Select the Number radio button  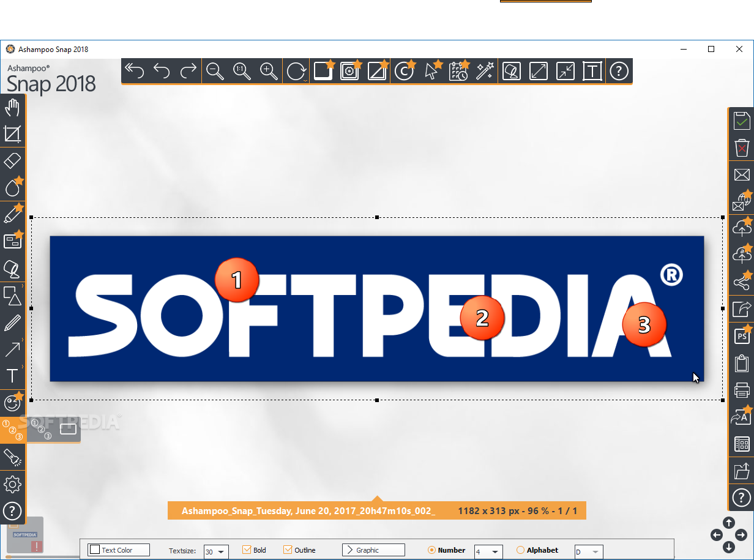click(431, 550)
